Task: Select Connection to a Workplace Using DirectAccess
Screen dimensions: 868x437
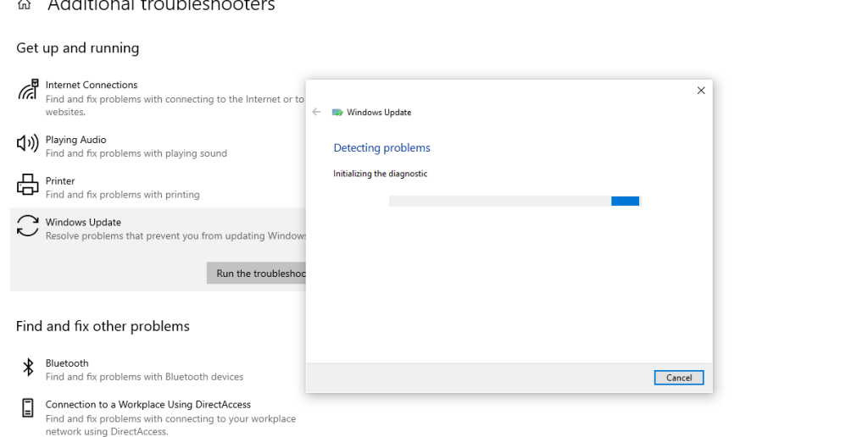Action: [x=148, y=405]
